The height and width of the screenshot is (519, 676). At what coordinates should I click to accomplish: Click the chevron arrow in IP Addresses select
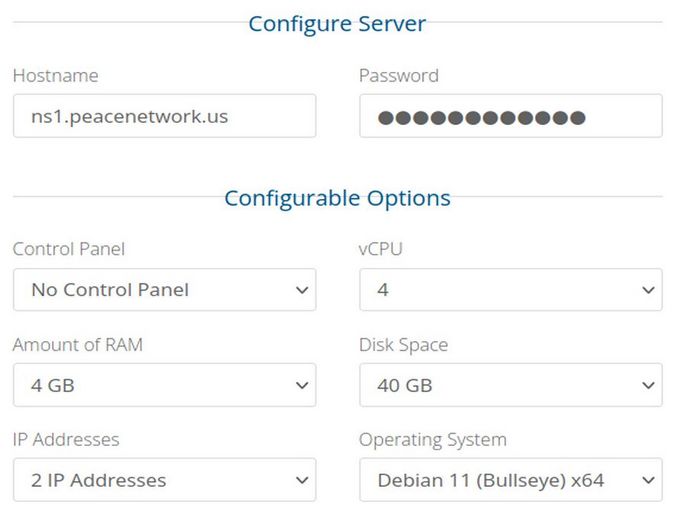(x=302, y=480)
